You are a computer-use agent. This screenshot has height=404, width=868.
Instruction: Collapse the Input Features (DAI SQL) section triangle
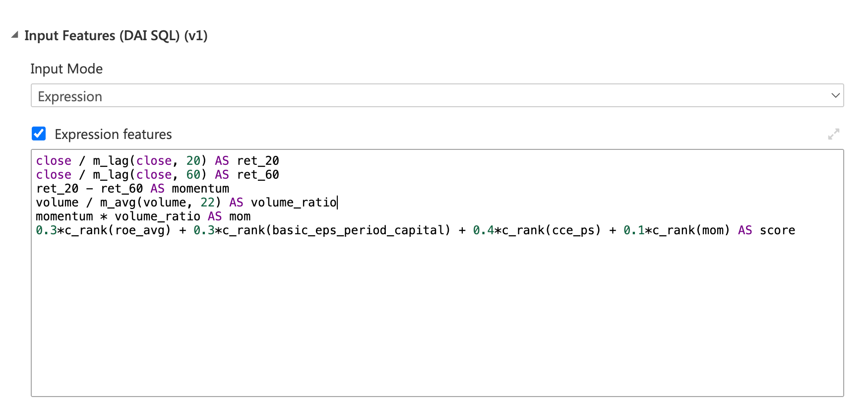coord(15,35)
